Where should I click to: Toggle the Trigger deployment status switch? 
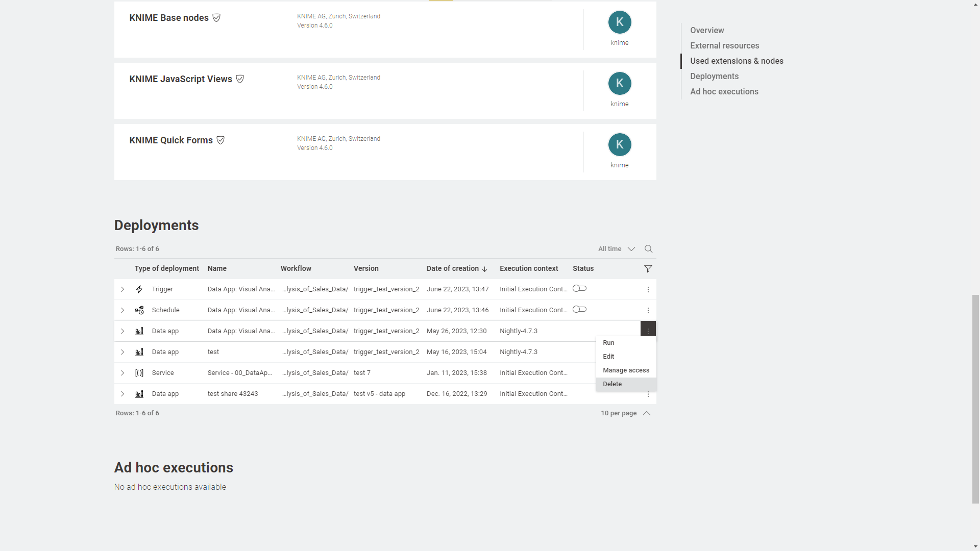[x=579, y=289]
